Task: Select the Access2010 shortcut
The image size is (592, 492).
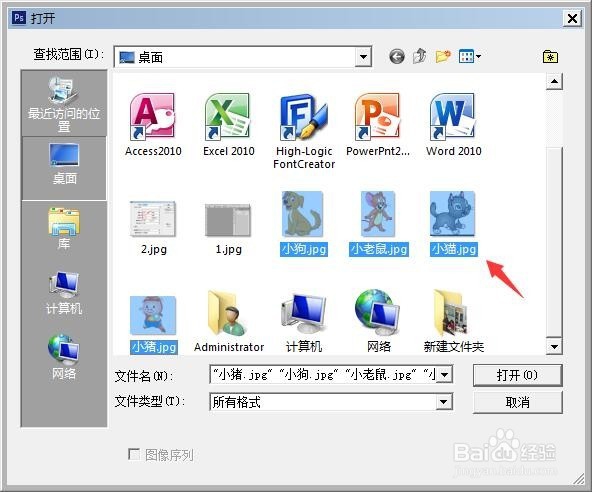Action: tap(153, 125)
